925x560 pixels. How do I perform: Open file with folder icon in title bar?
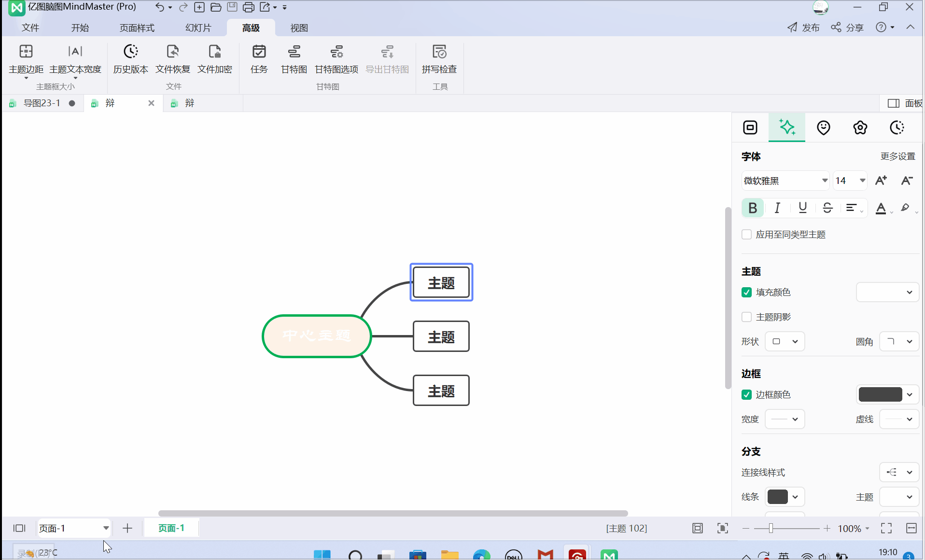pyautogui.click(x=216, y=7)
